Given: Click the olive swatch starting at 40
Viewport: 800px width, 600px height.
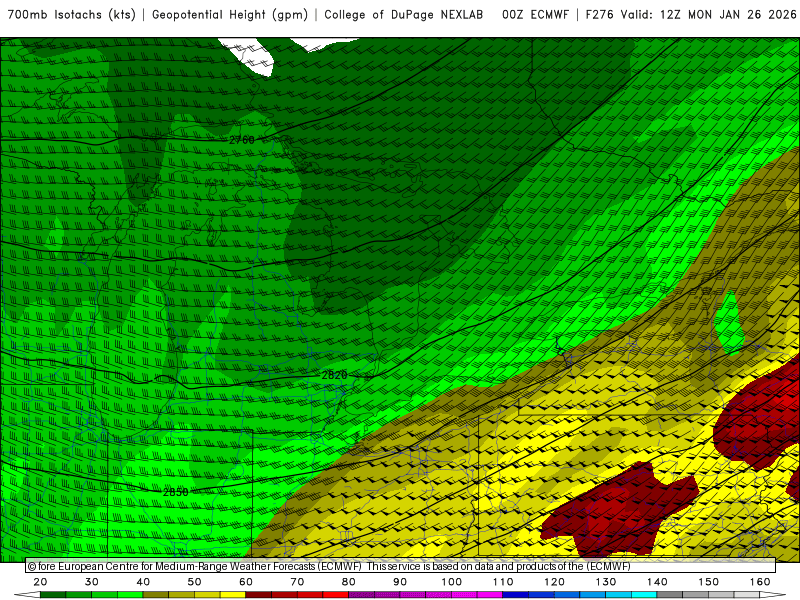Looking at the screenshot, I should click(156, 595).
